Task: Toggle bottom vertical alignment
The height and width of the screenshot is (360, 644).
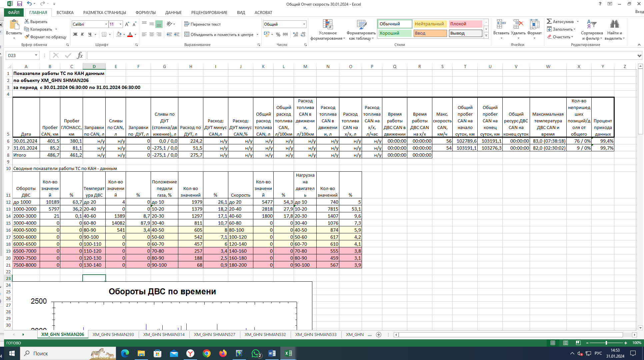Action: point(159,24)
